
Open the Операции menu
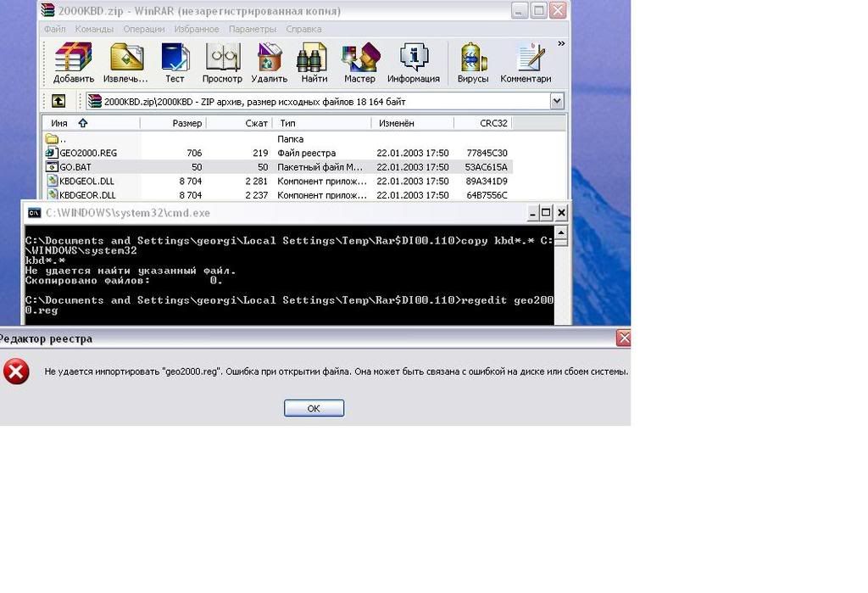[x=143, y=29]
